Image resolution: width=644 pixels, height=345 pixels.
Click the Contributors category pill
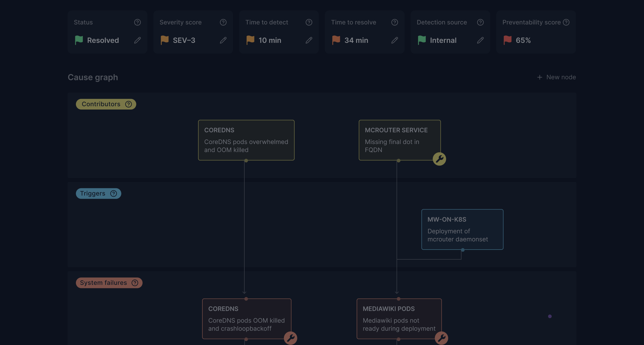(x=101, y=104)
